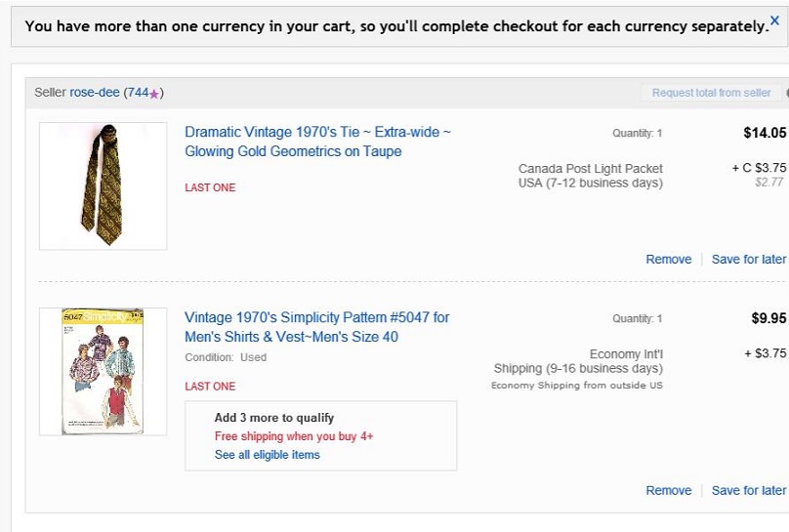Viewport: 789px width, 532px height.
Task: Open the vintage tie thumbnail image
Action: pos(103,185)
